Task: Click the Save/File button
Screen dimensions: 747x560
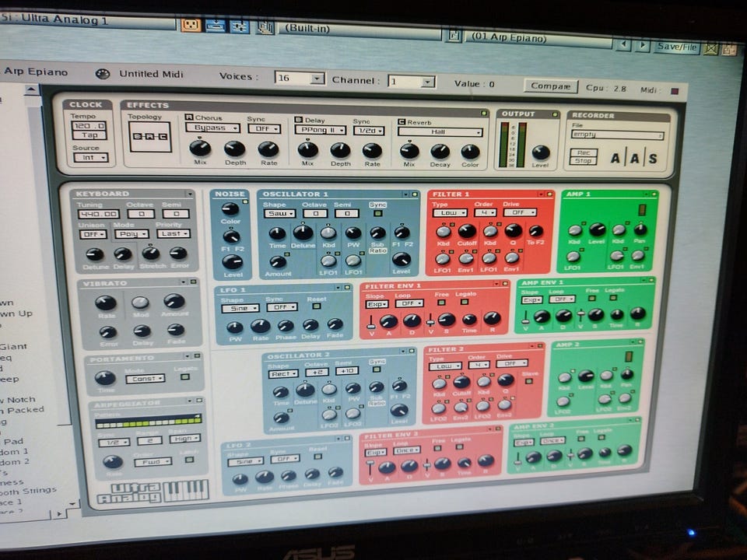Action: click(676, 47)
